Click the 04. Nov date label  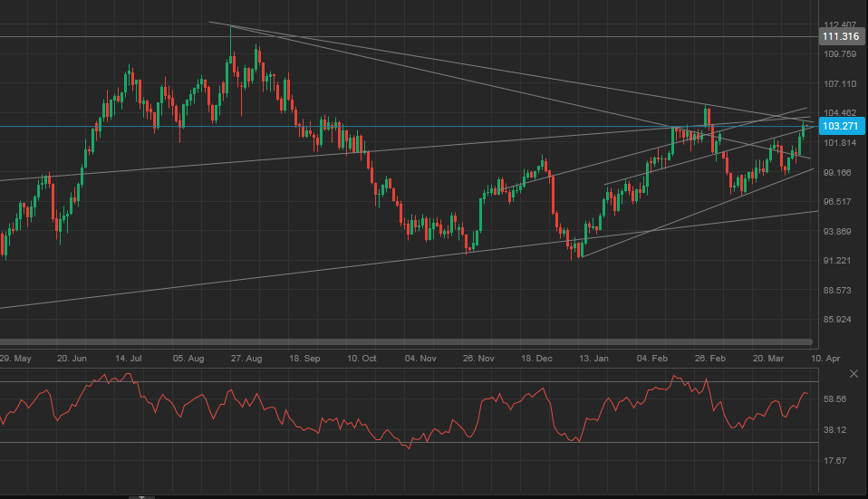coord(420,359)
